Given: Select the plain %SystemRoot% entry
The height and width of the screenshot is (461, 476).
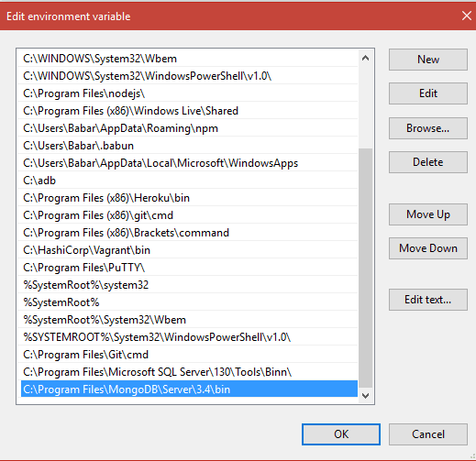Looking at the screenshot, I should 188,302.
